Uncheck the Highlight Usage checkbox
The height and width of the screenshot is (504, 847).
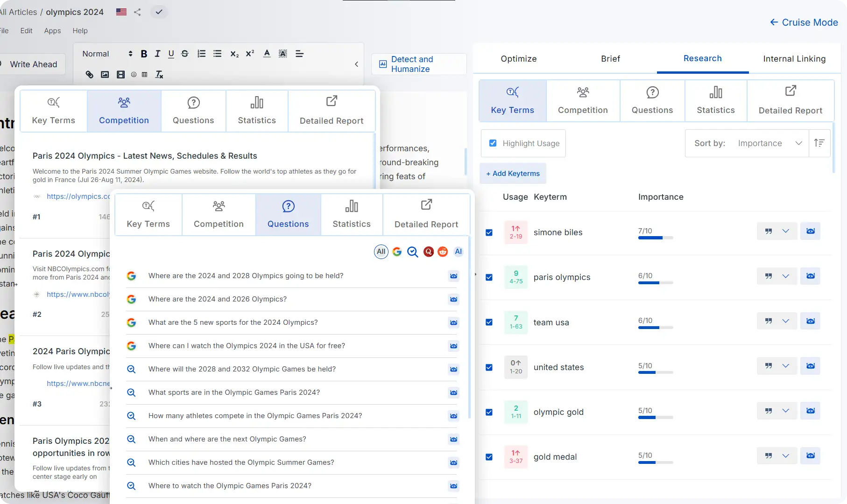493,143
